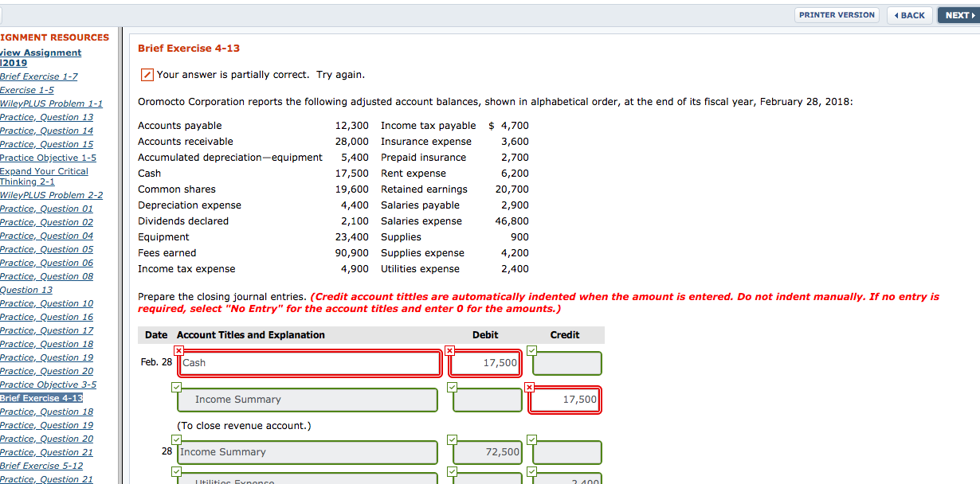Open the Expand Your Critical Thinking 2-1 link

tap(45, 176)
